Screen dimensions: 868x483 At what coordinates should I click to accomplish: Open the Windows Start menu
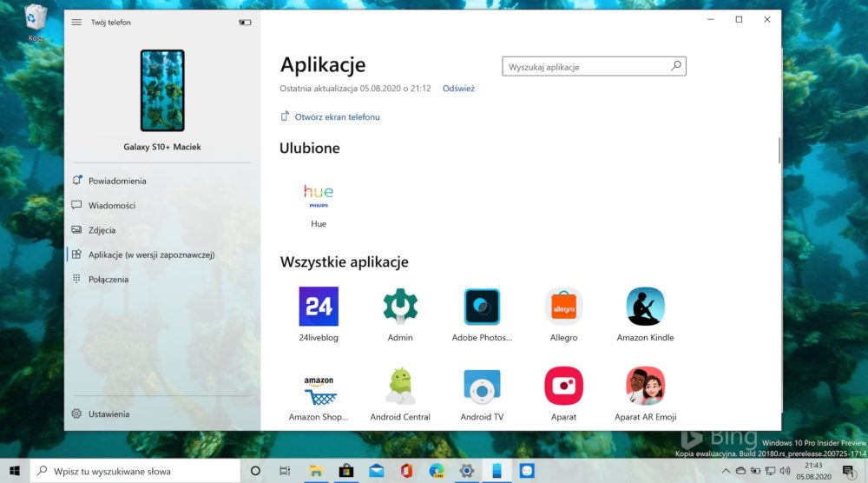coord(15,471)
